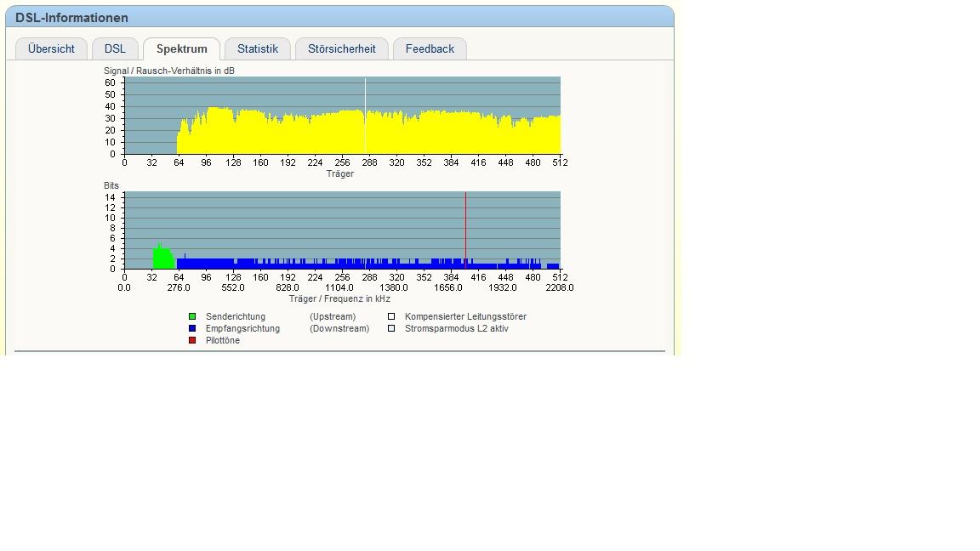Click the blue Empfangsrichtung legend swatch
Viewport: 980px width, 551px height.
(192, 328)
